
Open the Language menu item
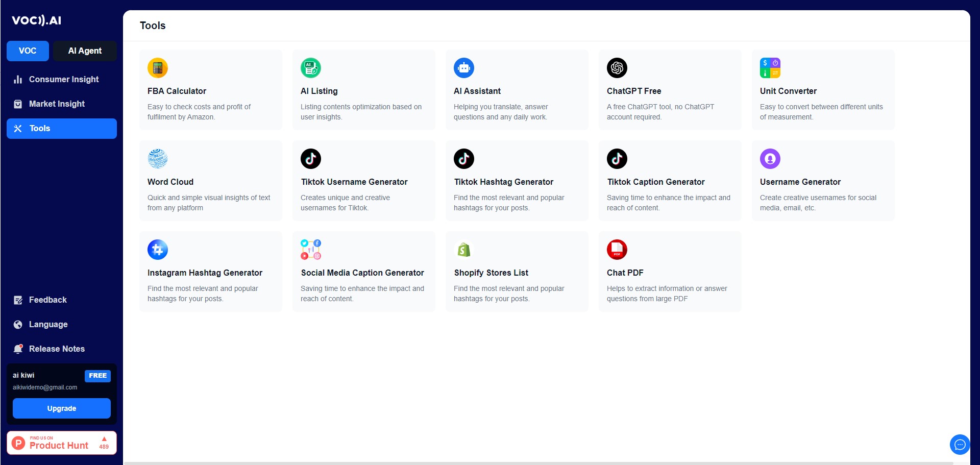click(62, 325)
